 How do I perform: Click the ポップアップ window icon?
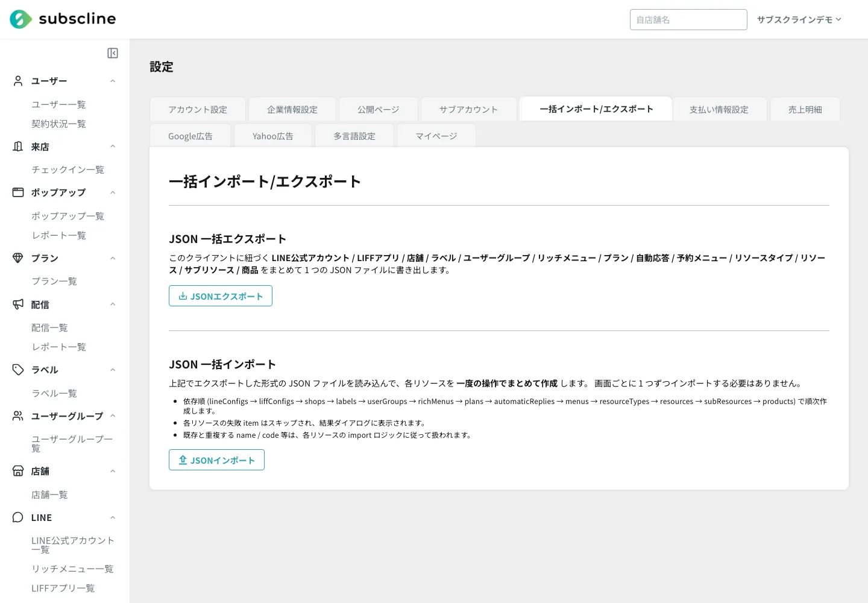click(18, 192)
